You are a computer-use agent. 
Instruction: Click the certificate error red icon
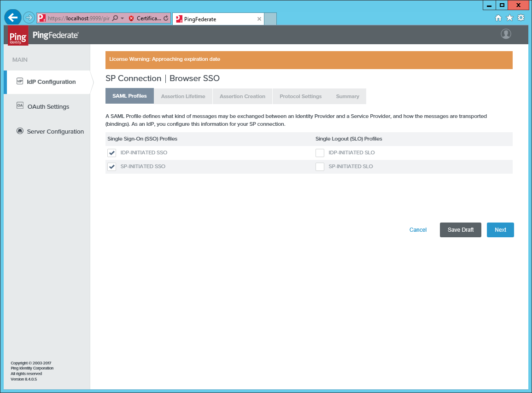point(131,18)
